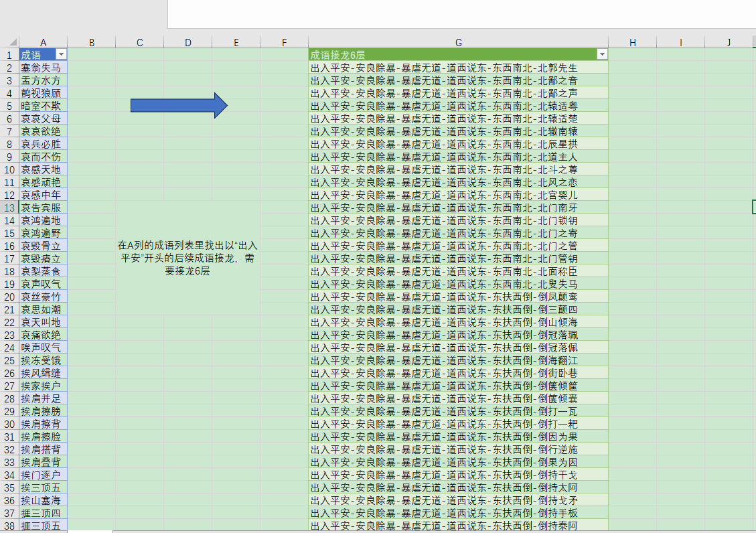Click cell containing 鹊视狼顾
The image size is (756, 533).
43,93
